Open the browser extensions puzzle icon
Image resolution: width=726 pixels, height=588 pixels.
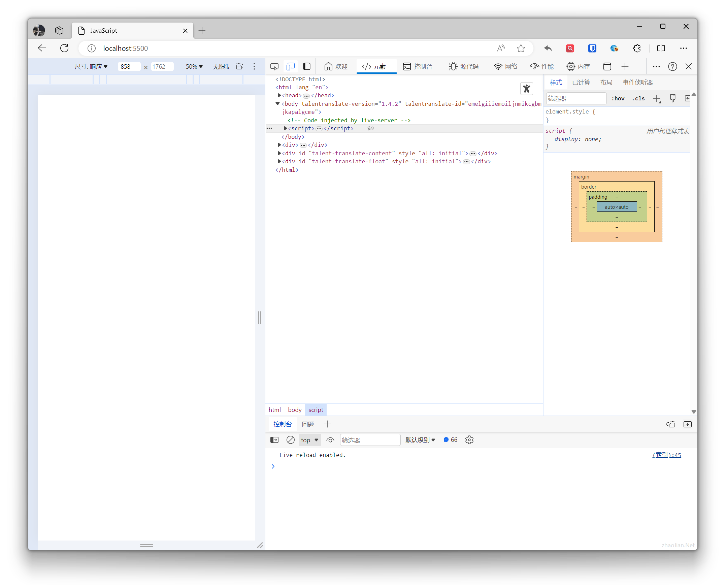coord(637,48)
